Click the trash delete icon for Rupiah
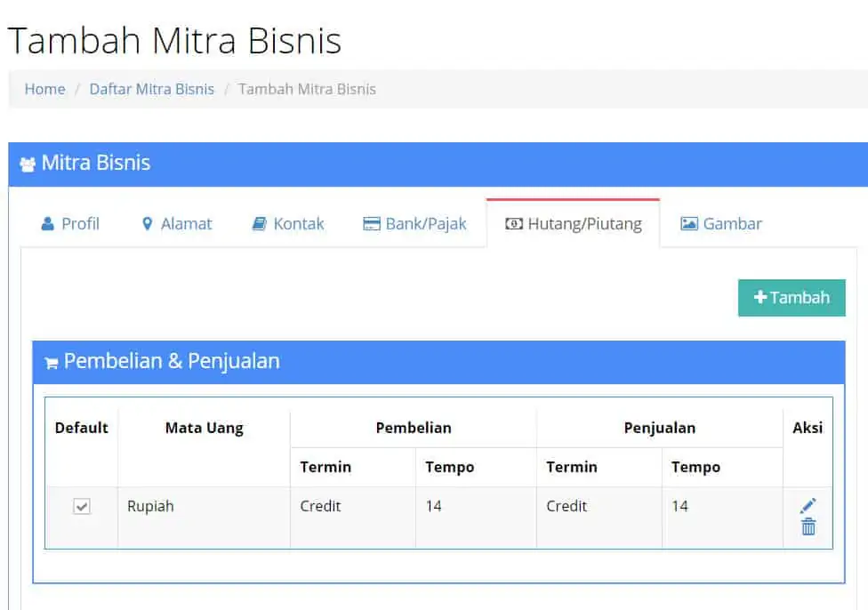The height and width of the screenshot is (610, 868). [x=808, y=526]
